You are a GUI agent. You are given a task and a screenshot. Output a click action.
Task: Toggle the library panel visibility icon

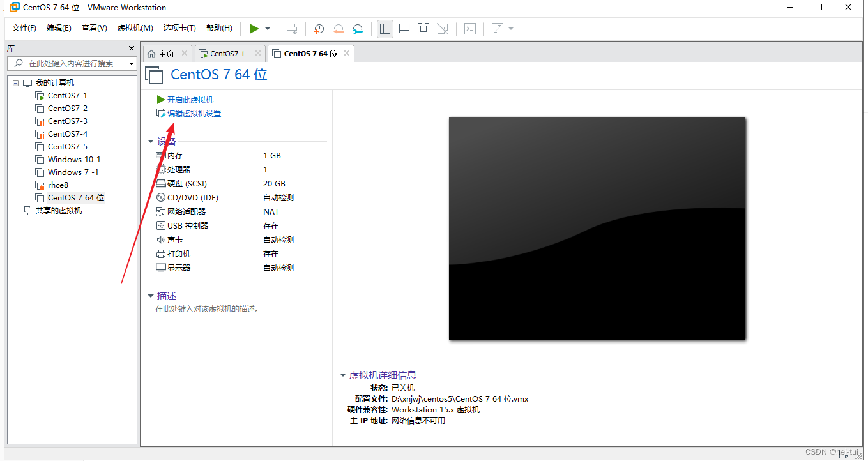(x=385, y=29)
